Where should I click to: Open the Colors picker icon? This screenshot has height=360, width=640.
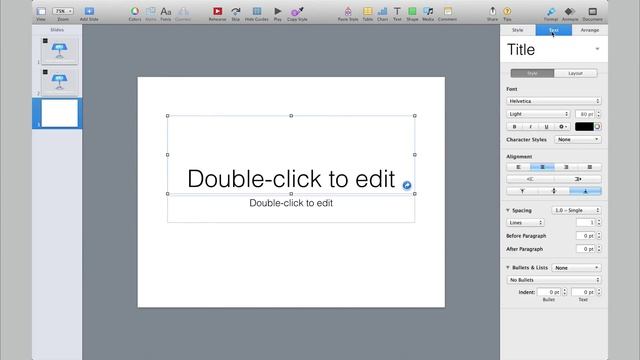click(135, 11)
